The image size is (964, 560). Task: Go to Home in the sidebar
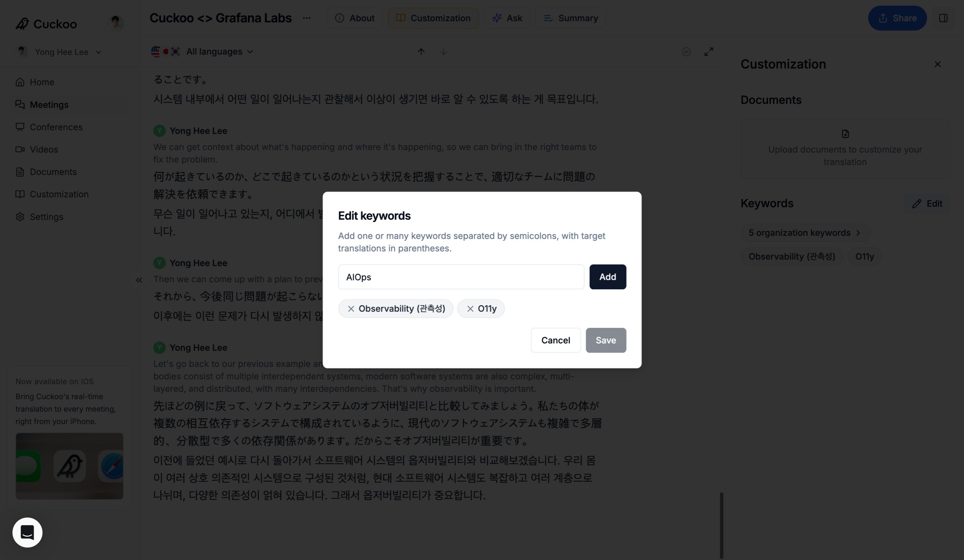pos(70,82)
